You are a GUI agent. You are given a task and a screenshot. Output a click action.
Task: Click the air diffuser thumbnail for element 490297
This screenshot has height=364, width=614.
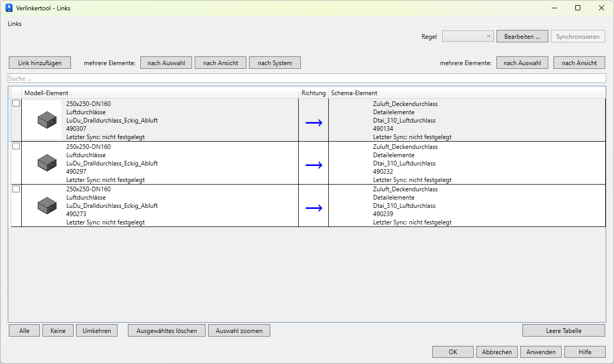coord(47,163)
